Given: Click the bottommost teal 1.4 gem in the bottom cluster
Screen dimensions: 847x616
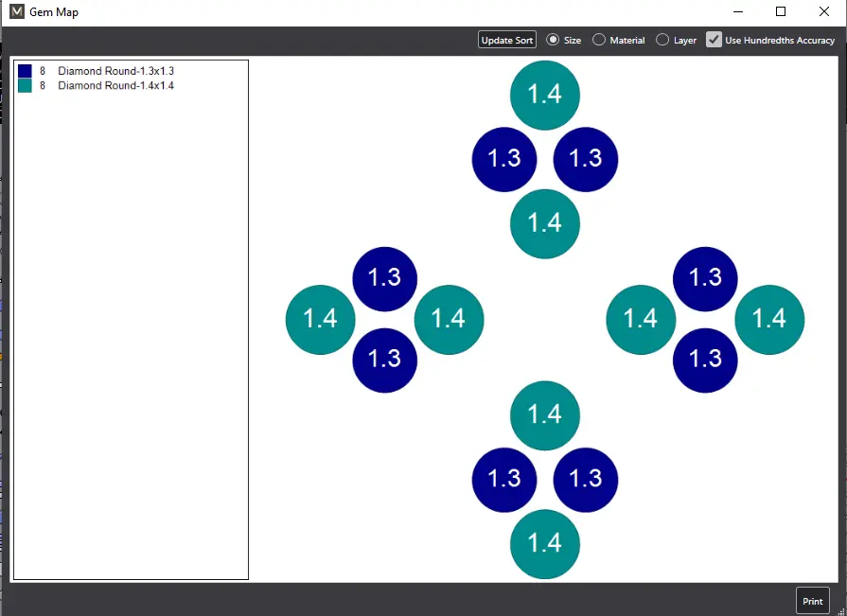Looking at the screenshot, I should tap(544, 544).
